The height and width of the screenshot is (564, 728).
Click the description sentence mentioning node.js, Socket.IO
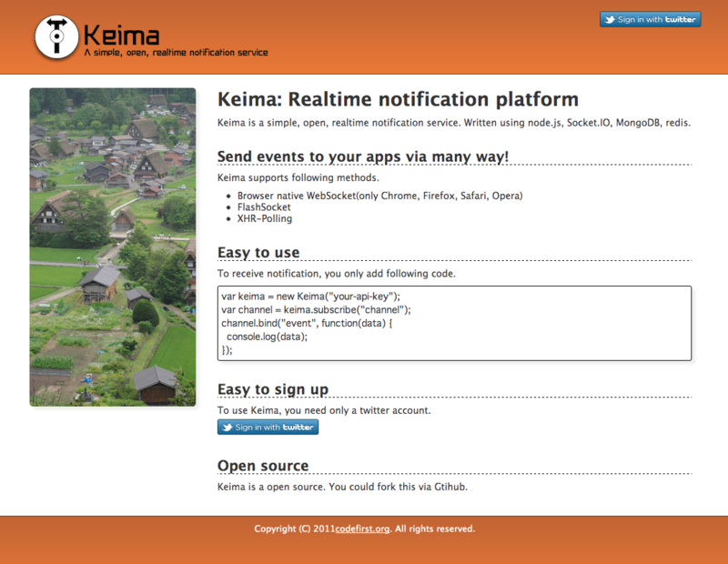[x=454, y=123]
